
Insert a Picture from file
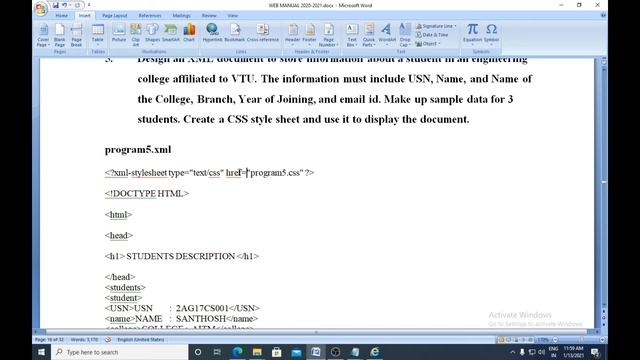coord(119,33)
